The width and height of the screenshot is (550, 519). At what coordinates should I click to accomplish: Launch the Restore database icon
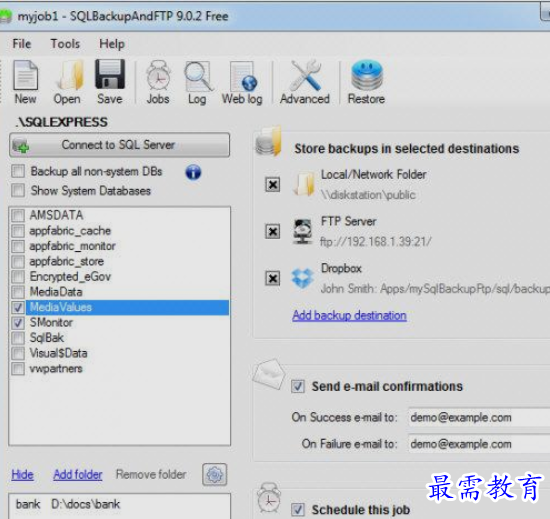tap(366, 82)
